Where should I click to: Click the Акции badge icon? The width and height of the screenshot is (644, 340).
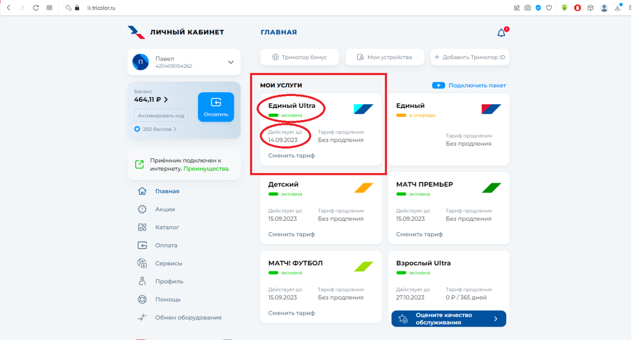coord(142,209)
